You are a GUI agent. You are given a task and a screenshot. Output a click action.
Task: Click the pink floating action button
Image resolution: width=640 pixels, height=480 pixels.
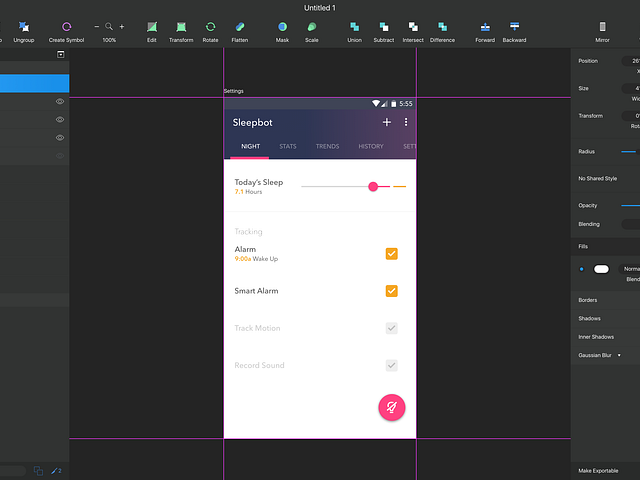click(x=391, y=407)
